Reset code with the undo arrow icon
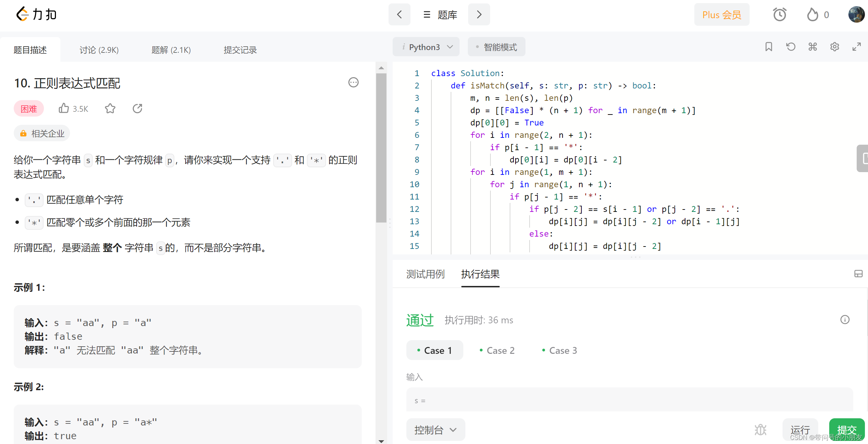Screen dimensions: 868x444 [x=791, y=47]
